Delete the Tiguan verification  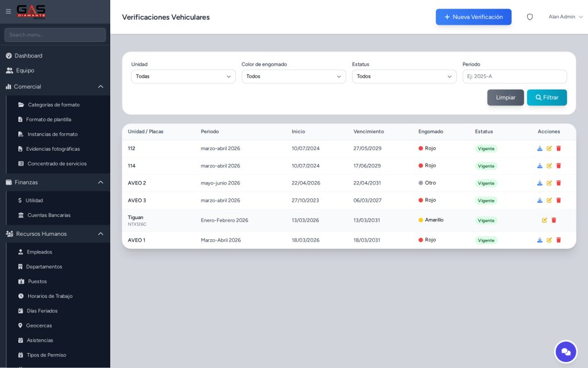click(554, 220)
